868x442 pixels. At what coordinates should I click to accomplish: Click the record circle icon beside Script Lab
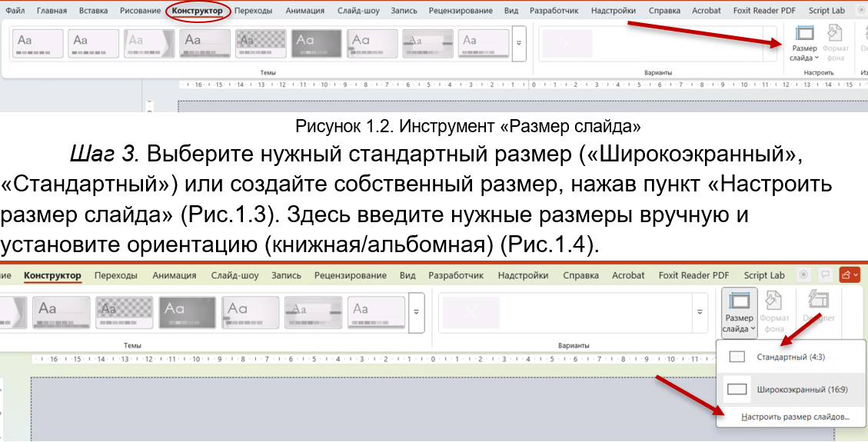[x=804, y=275]
